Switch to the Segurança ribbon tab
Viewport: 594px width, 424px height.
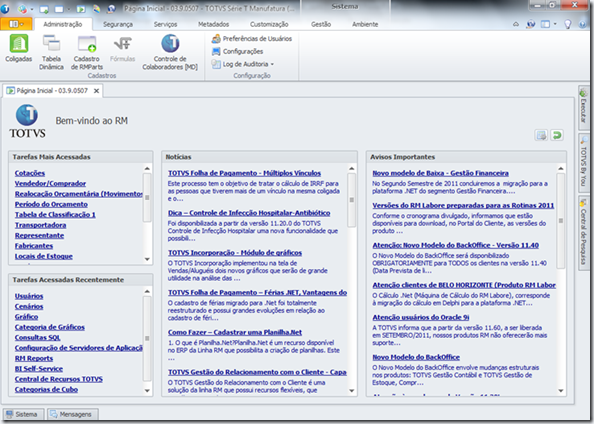pos(118,24)
